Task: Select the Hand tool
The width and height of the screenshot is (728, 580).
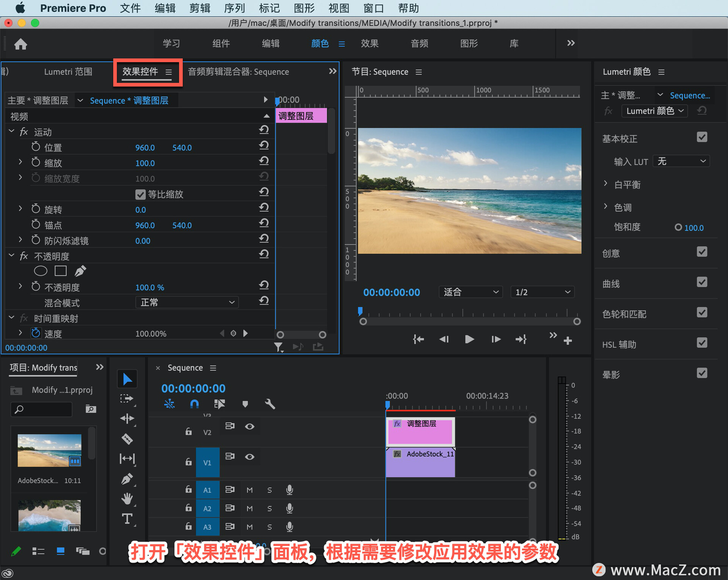Action: coord(127,498)
